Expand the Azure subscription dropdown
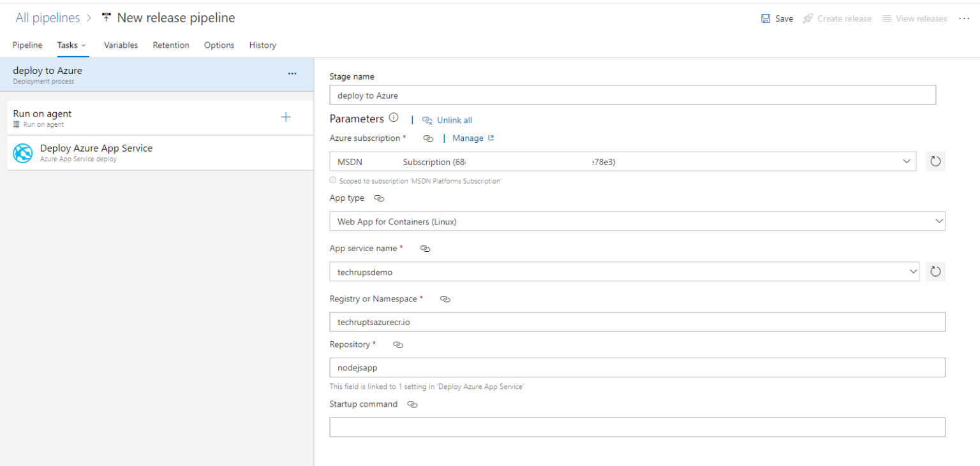Viewport: 980px width, 466px height. tap(907, 161)
